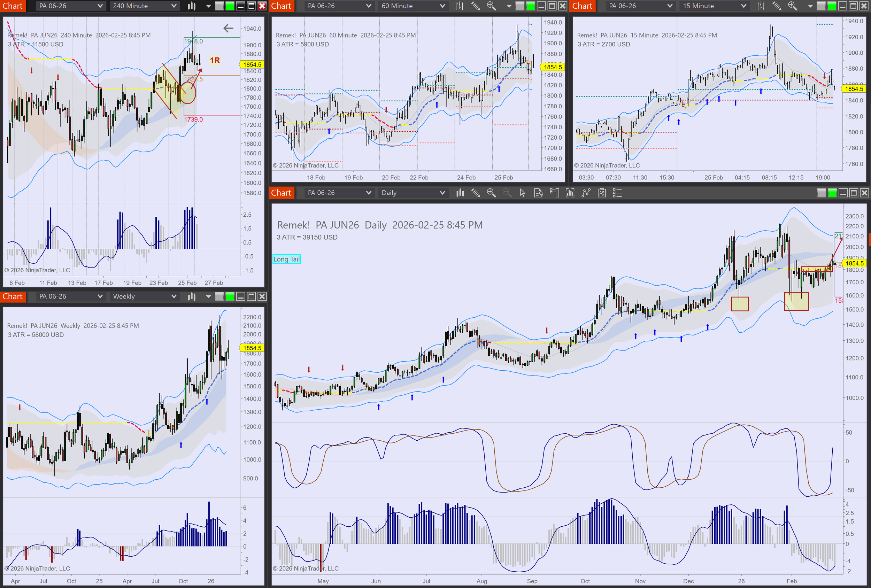Click the Chart tab of 60 Minute window

coord(281,6)
